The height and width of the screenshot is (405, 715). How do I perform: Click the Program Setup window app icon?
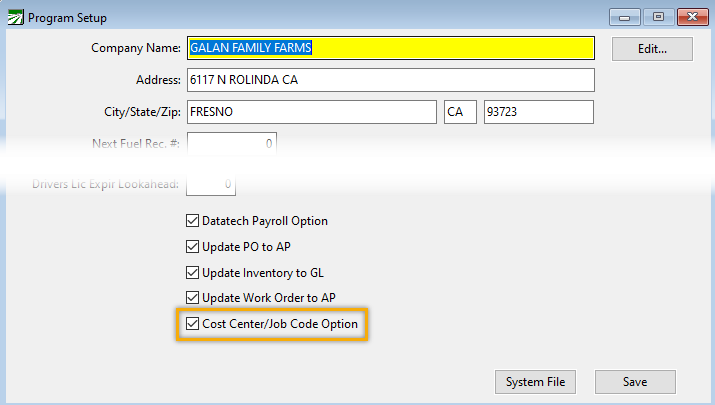click(14, 18)
